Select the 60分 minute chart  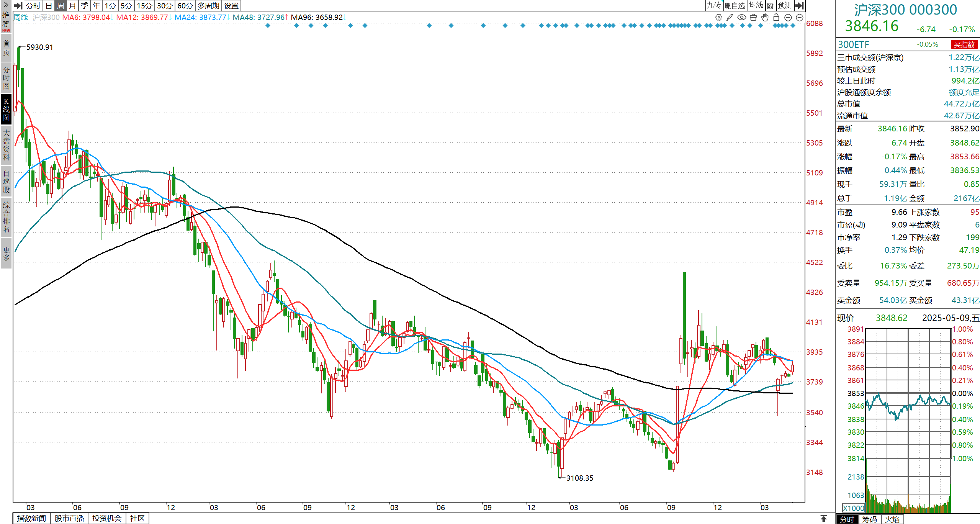point(185,6)
